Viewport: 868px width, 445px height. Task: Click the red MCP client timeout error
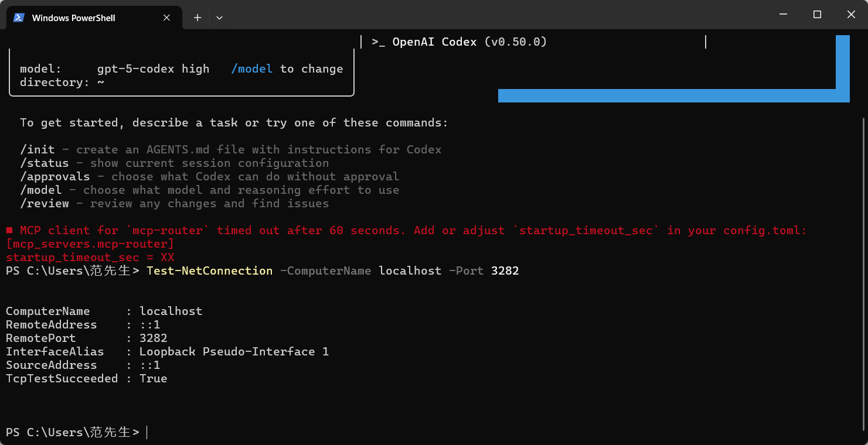[406, 231]
